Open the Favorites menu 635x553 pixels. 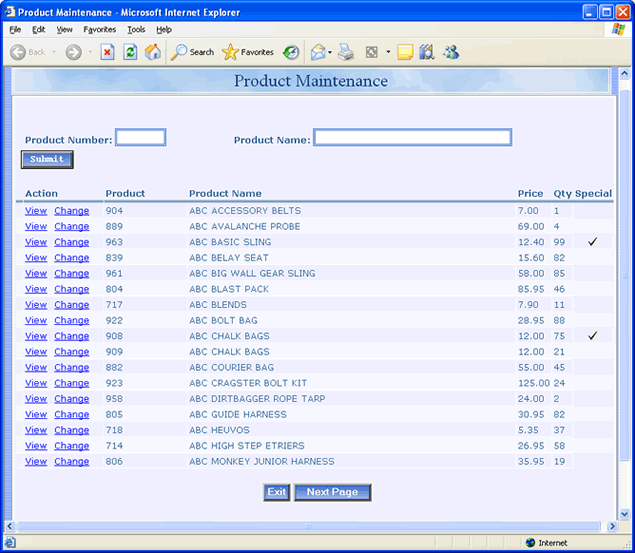(x=100, y=30)
